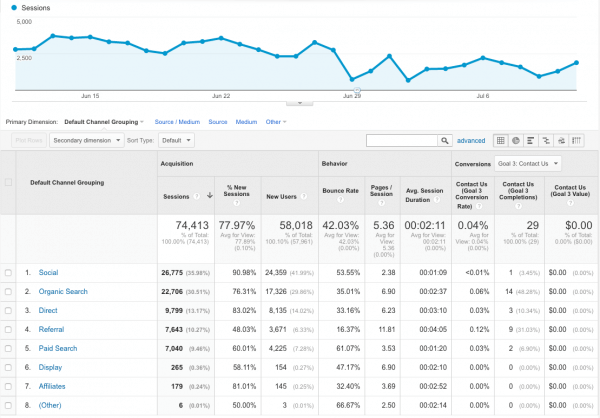Open the Display channel link

coord(50,367)
